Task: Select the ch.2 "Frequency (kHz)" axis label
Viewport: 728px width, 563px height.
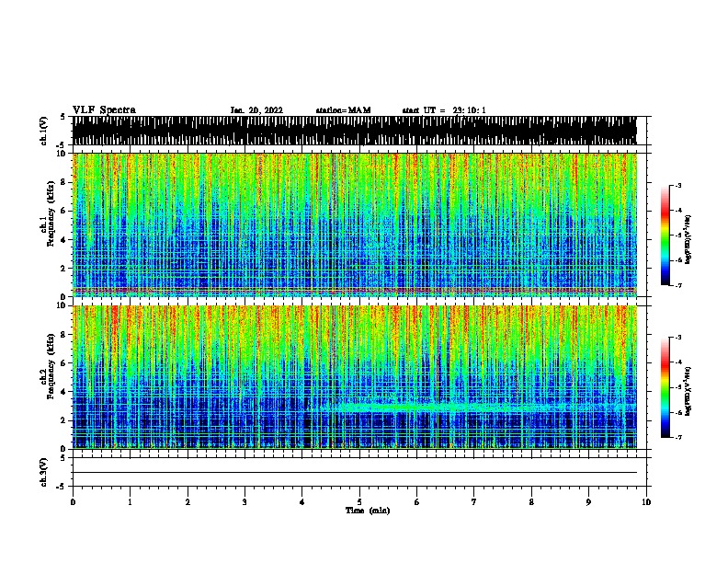Action: pyautogui.click(x=51, y=366)
